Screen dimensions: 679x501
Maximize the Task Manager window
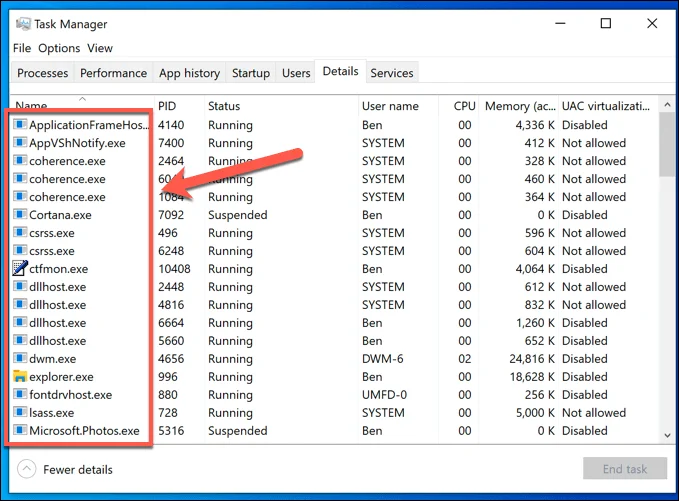(606, 23)
